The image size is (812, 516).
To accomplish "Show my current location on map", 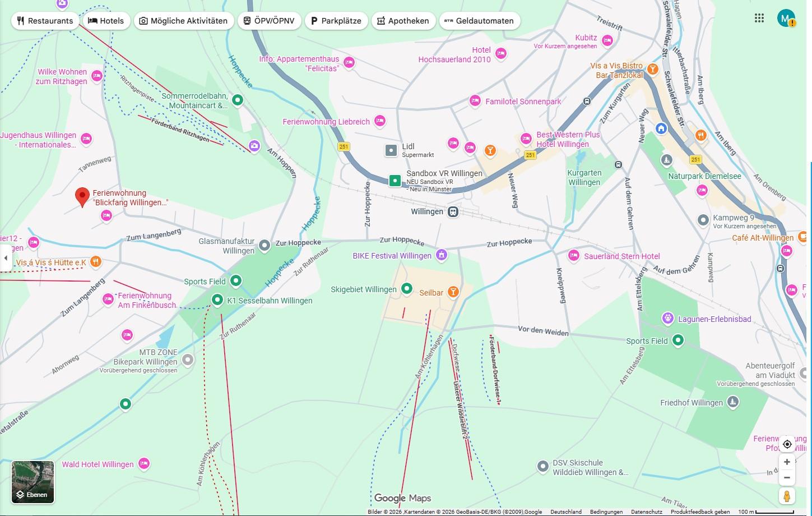I will [x=787, y=444].
